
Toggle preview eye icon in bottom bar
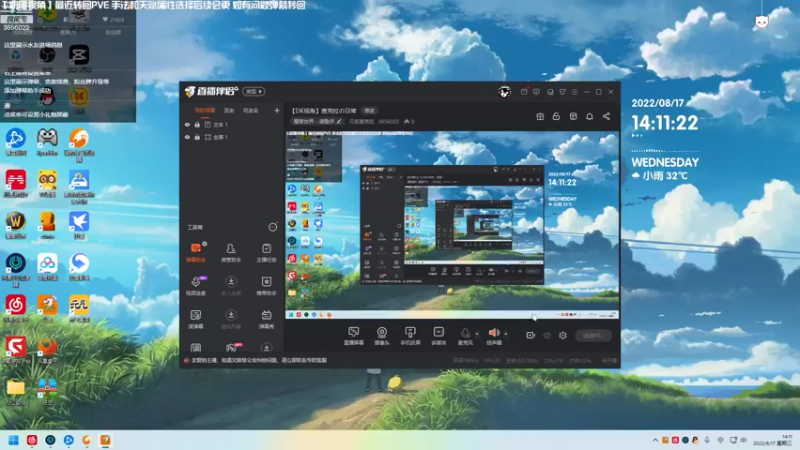[547, 335]
